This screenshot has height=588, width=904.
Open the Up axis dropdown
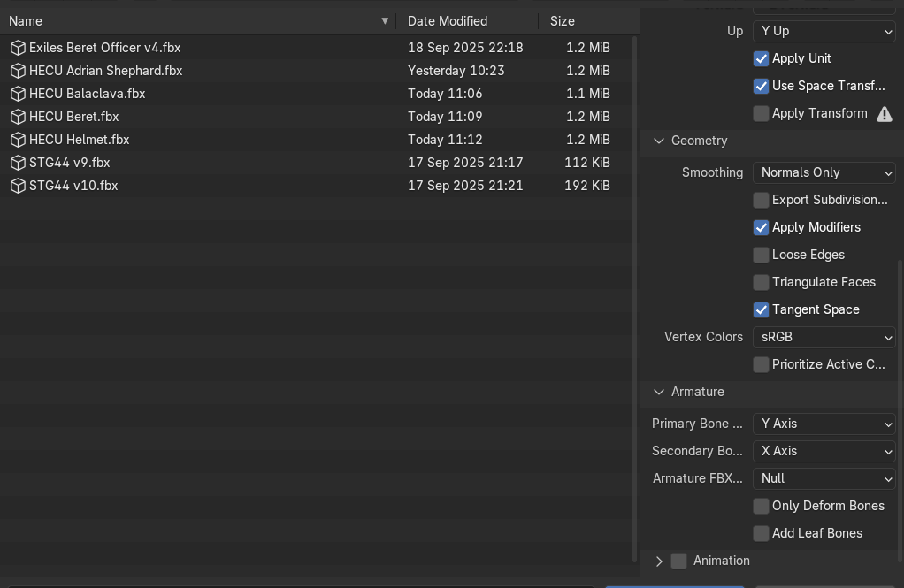pos(824,31)
